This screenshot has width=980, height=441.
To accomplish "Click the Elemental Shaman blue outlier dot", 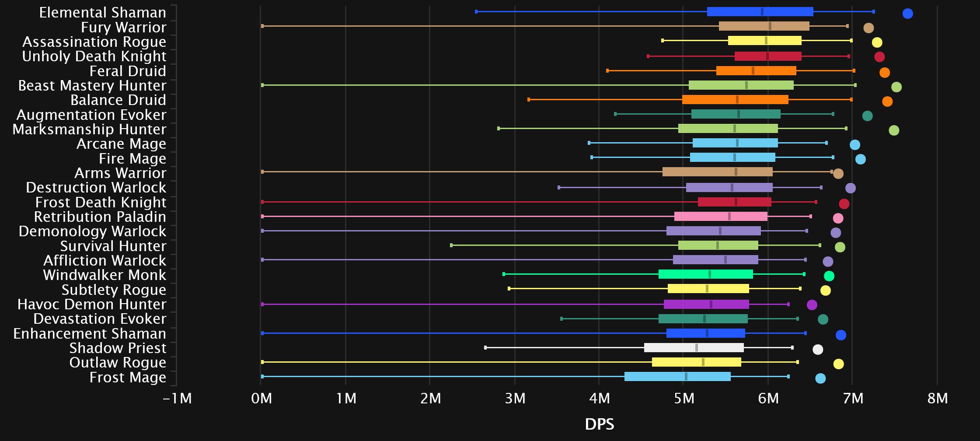I will pos(907,14).
